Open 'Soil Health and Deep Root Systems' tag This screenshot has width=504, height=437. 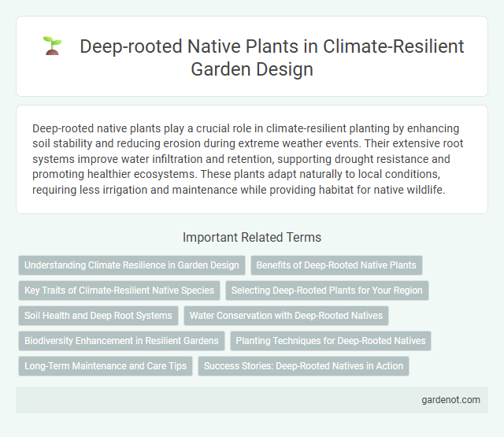pos(98,316)
